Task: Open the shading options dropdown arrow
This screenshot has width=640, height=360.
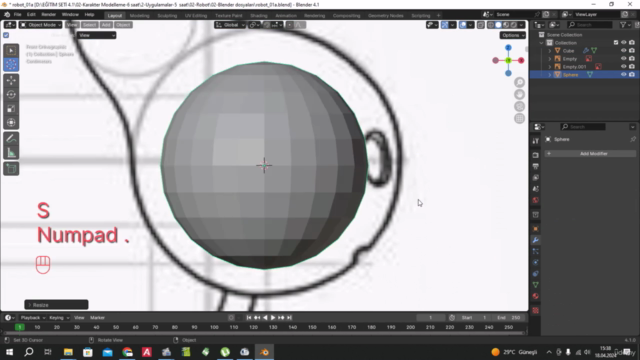Action: (522, 25)
